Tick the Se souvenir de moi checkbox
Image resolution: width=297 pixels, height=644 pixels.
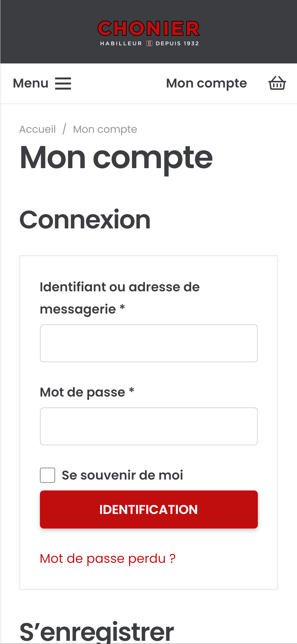click(x=48, y=475)
